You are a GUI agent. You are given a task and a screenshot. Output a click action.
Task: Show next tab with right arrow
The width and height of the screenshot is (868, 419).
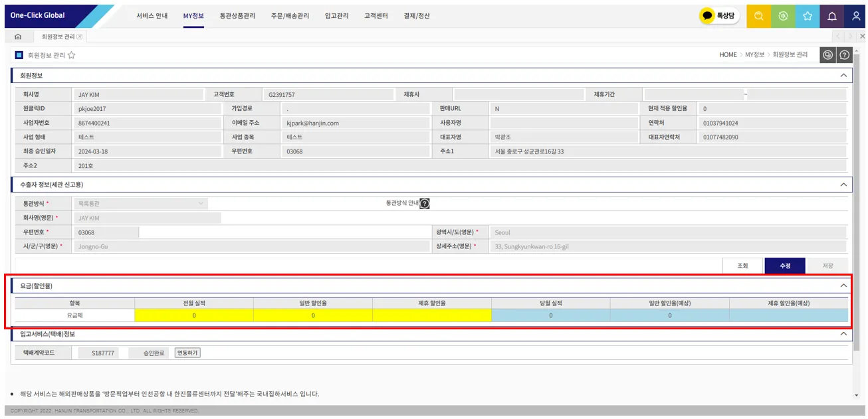click(x=850, y=37)
